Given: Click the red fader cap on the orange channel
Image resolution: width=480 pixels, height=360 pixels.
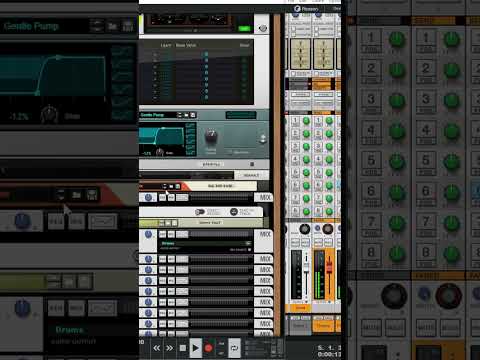Looking at the screenshot, I should click(x=329, y=267).
